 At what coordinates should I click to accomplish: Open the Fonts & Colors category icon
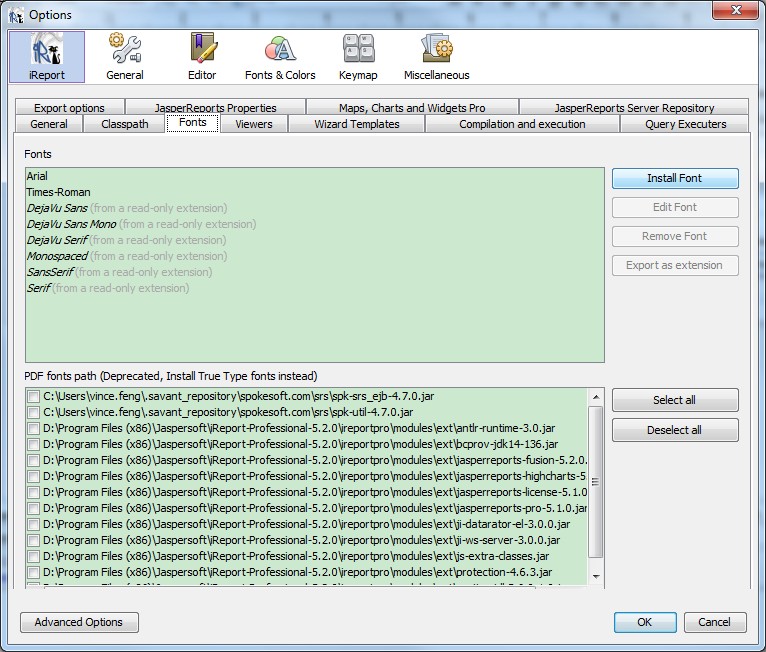tap(280, 57)
